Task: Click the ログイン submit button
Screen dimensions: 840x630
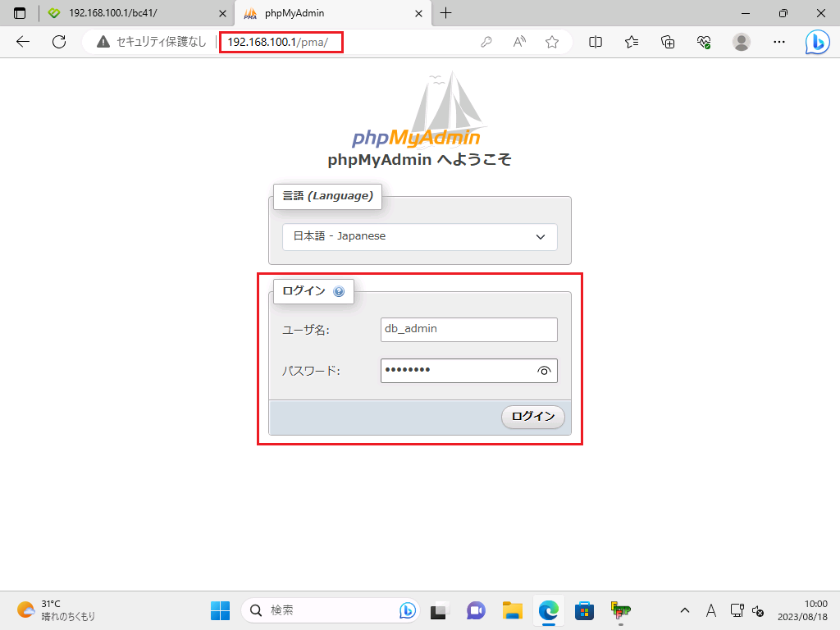Action: (533, 417)
